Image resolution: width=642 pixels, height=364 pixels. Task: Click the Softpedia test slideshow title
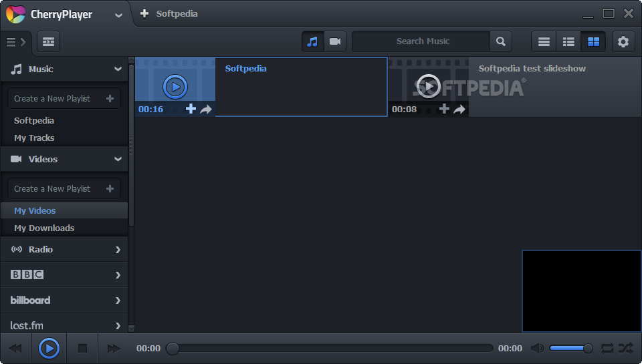click(x=532, y=68)
